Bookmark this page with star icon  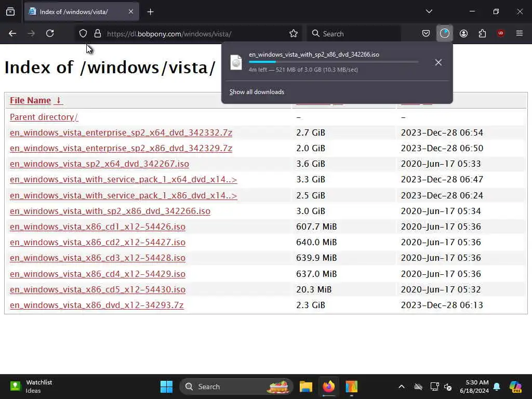(294, 34)
